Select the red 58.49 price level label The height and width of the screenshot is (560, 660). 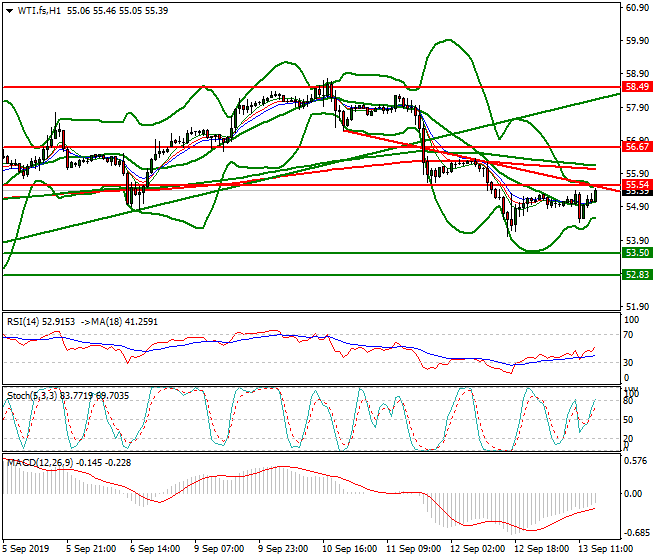[x=638, y=87]
